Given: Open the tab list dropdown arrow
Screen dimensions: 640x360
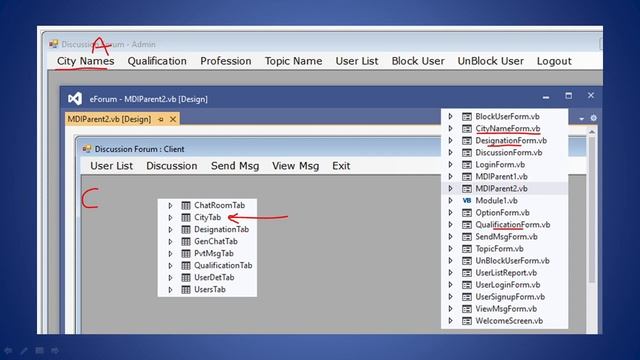Looking at the screenshot, I should pos(581,118).
